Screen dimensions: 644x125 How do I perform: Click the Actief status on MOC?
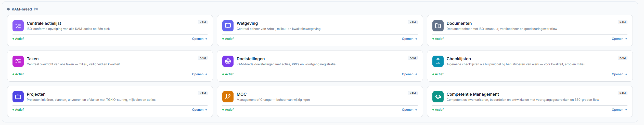[228, 110]
